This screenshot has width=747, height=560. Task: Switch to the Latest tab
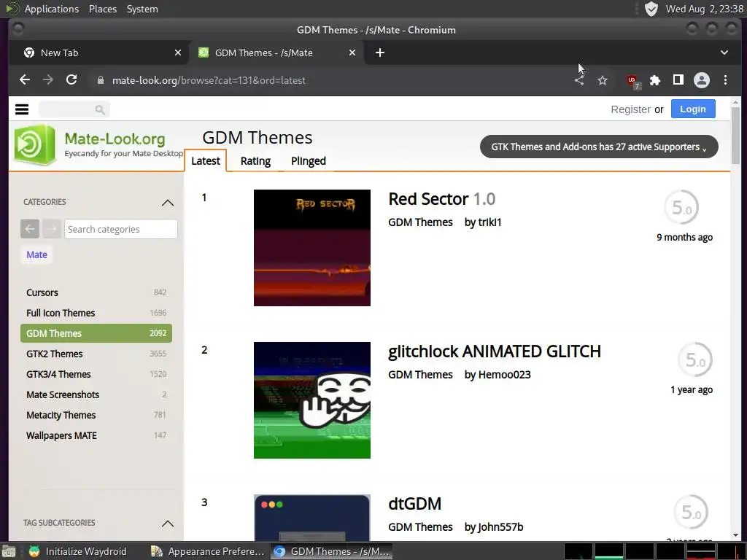(205, 161)
